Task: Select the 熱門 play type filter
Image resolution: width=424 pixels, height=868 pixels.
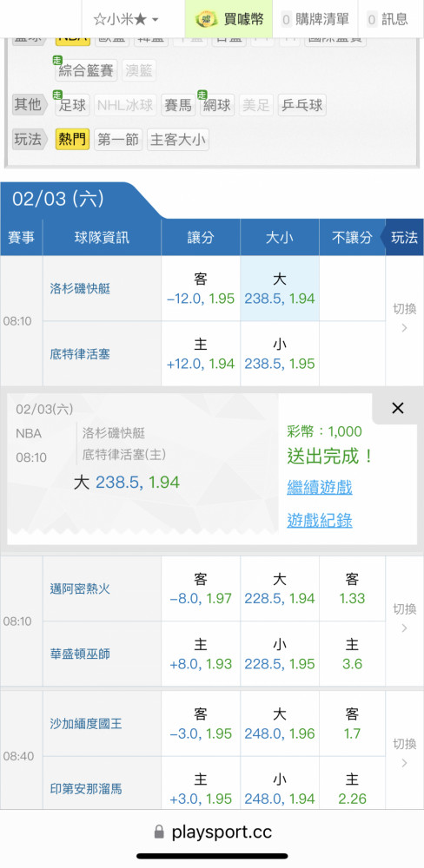Action: (x=73, y=140)
